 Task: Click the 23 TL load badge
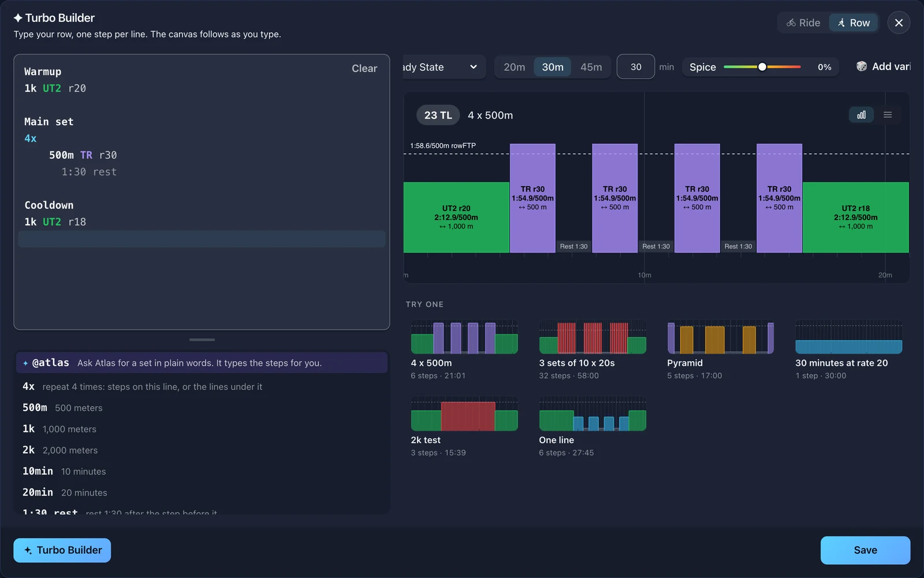pos(438,115)
